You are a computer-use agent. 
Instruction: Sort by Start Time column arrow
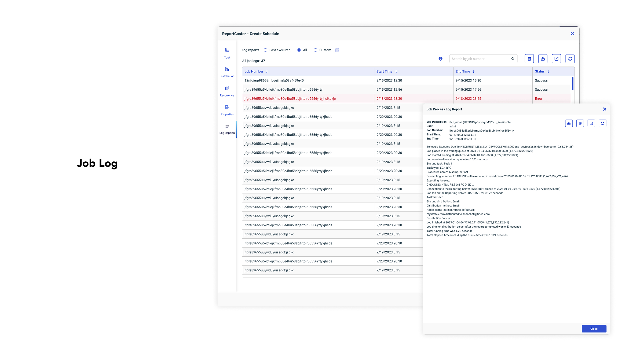[396, 72]
